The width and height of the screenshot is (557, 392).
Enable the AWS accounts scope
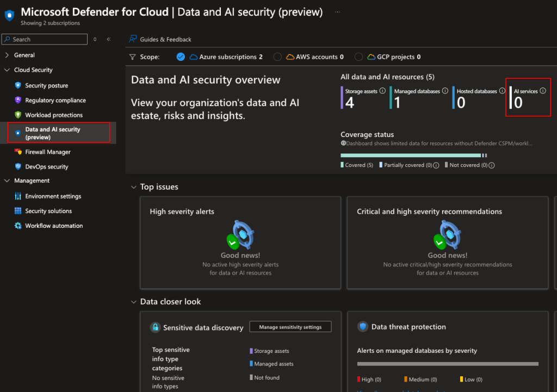[x=278, y=57]
